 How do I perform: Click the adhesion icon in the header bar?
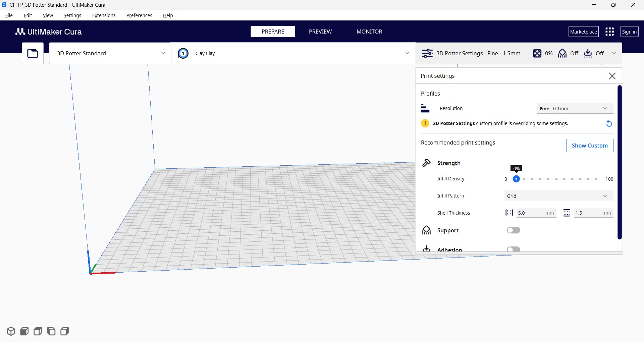point(588,53)
